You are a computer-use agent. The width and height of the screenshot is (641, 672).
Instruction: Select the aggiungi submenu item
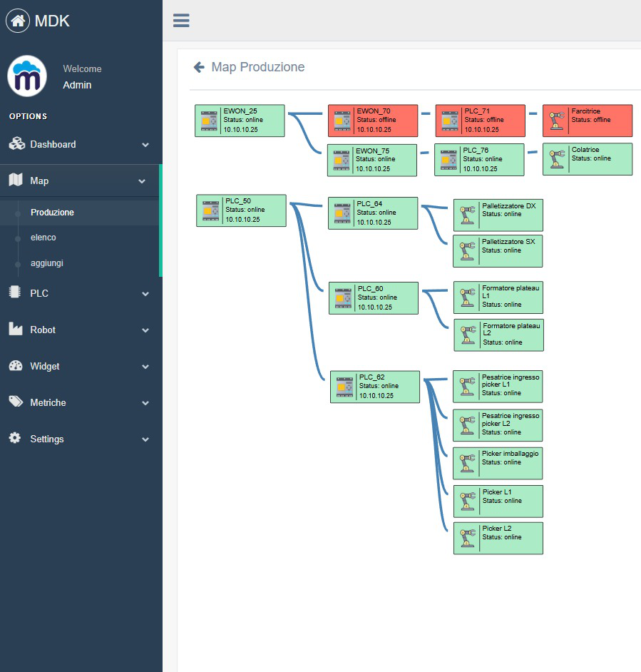[47, 263]
